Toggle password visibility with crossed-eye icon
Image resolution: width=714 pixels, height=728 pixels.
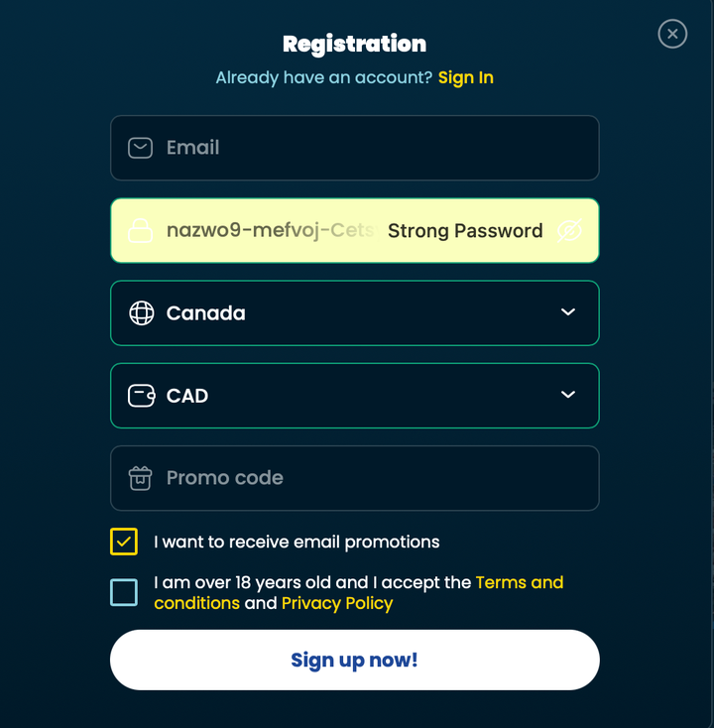(x=569, y=231)
